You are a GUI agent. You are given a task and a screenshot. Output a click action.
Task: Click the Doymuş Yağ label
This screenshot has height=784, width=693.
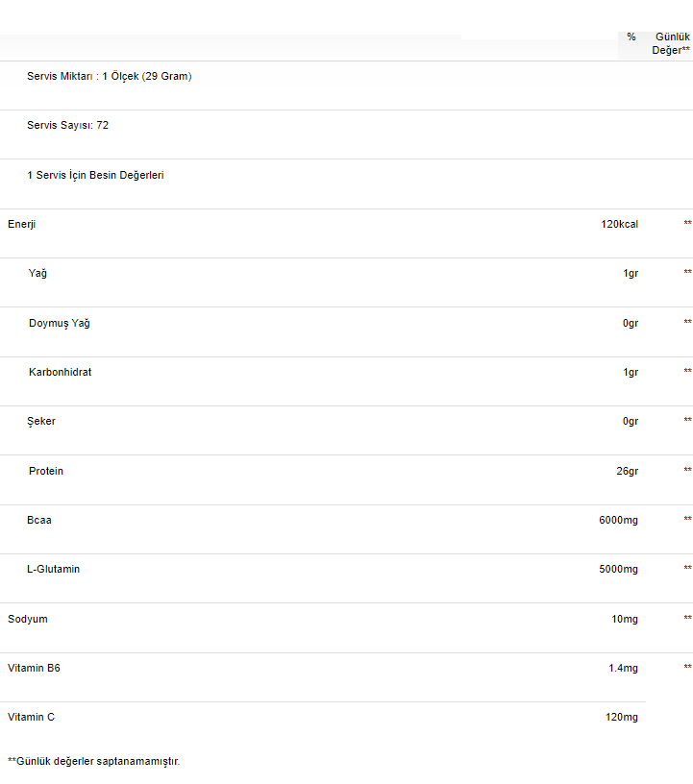(x=59, y=324)
